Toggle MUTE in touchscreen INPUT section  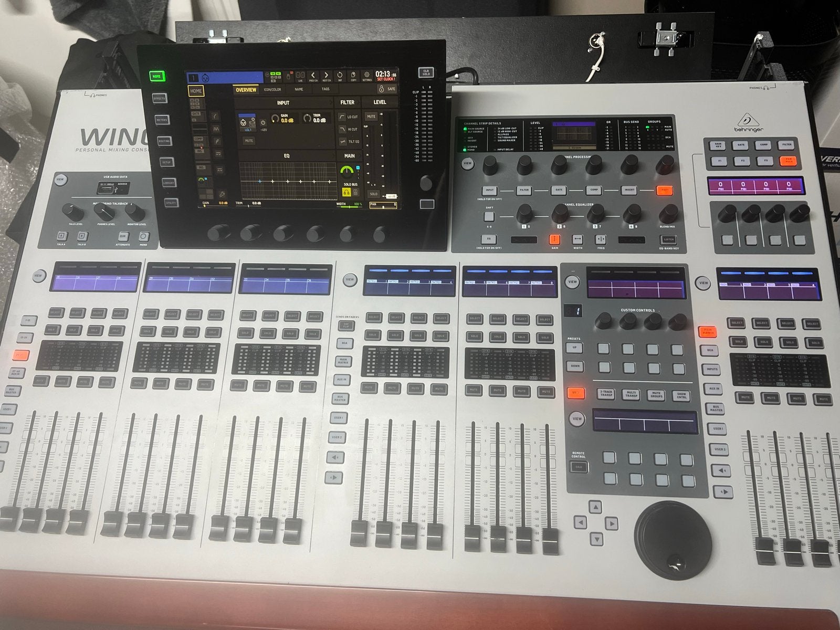tap(249, 141)
